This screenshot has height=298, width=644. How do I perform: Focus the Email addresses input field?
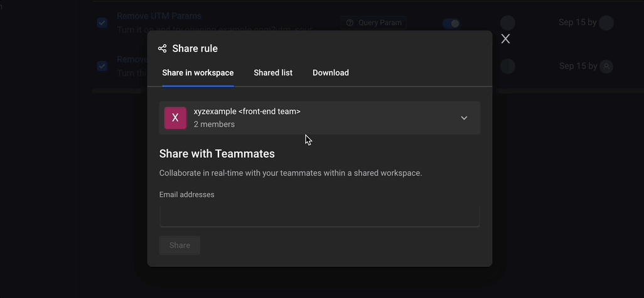coord(319,216)
